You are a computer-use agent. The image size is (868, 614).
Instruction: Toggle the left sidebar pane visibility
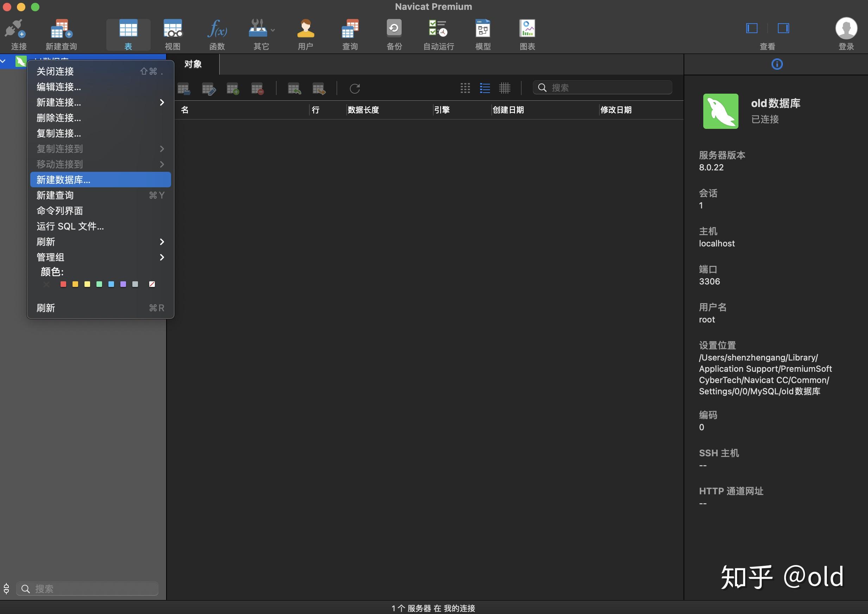751,29
